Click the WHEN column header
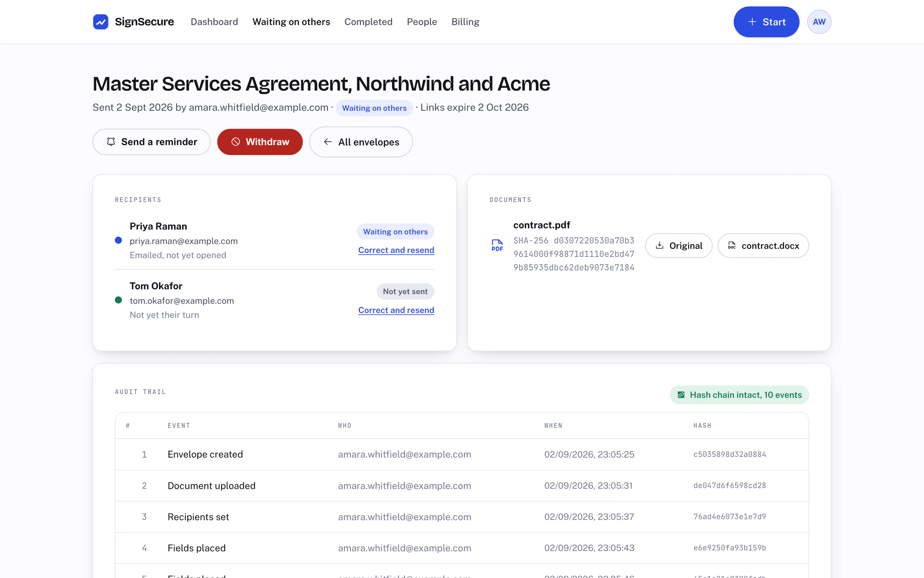Viewport: 924px width, 578px height. tap(553, 425)
